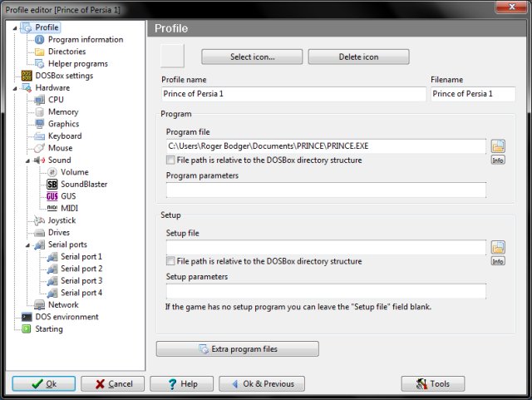The image size is (532, 400).
Task: Click the GUS icon
Action: (52, 196)
